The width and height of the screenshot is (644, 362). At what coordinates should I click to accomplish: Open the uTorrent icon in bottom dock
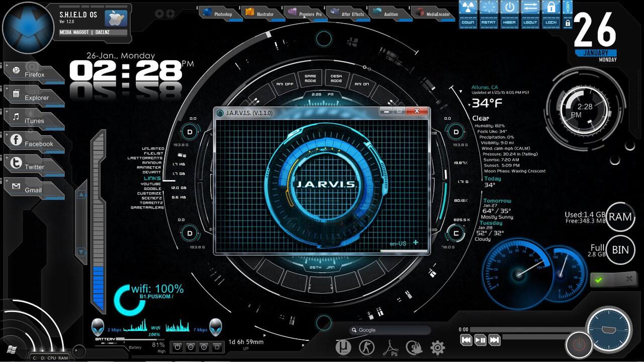pos(344,347)
